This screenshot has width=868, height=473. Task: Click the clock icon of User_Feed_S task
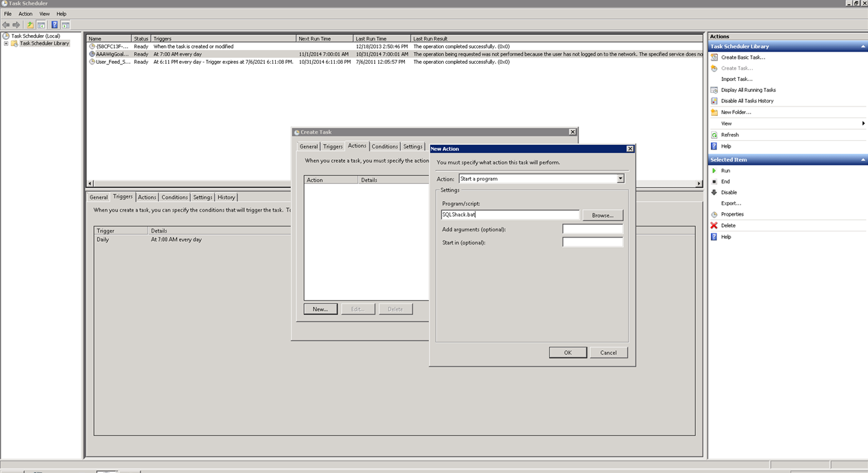click(92, 62)
